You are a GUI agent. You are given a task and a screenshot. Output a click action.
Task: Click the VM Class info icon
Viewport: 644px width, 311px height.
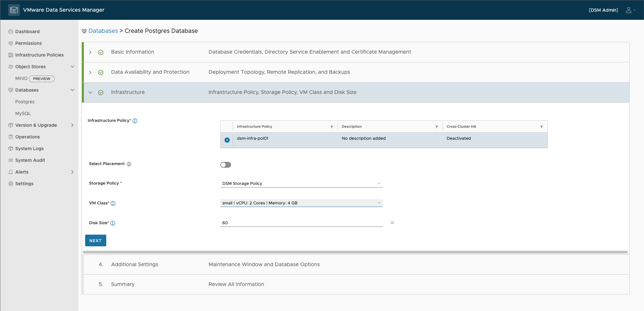tap(113, 203)
